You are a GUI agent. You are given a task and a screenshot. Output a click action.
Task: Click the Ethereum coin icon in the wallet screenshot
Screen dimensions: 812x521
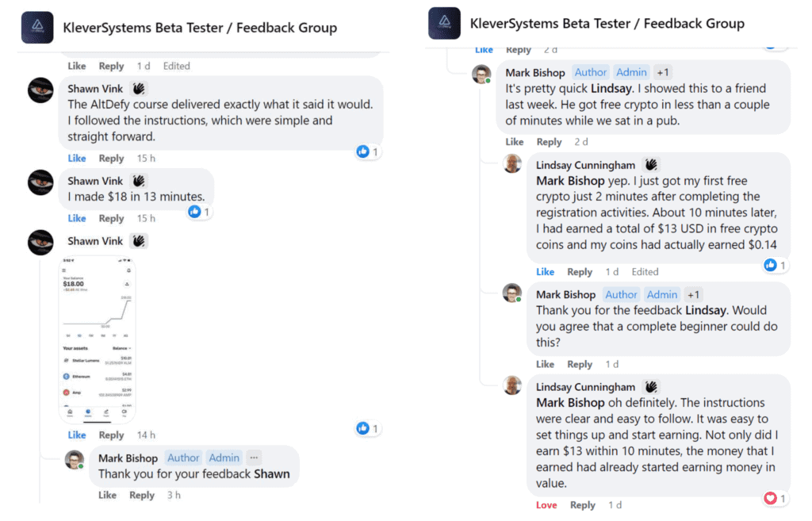click(66, 376)
